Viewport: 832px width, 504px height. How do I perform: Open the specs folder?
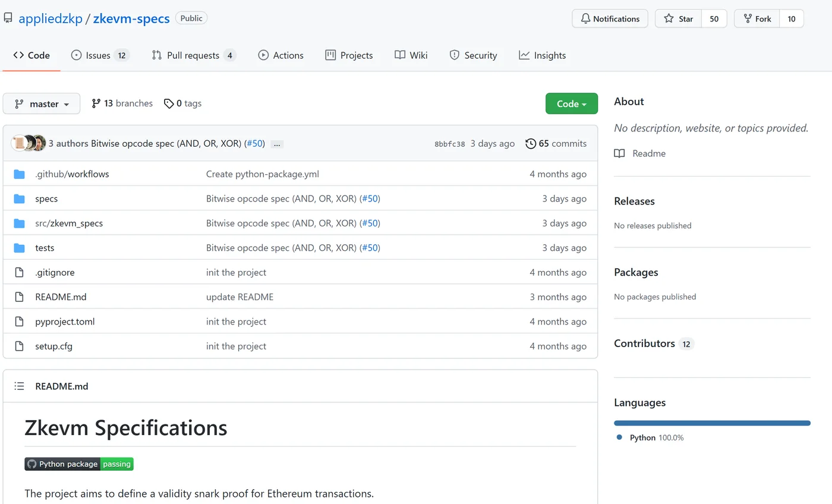46,199
